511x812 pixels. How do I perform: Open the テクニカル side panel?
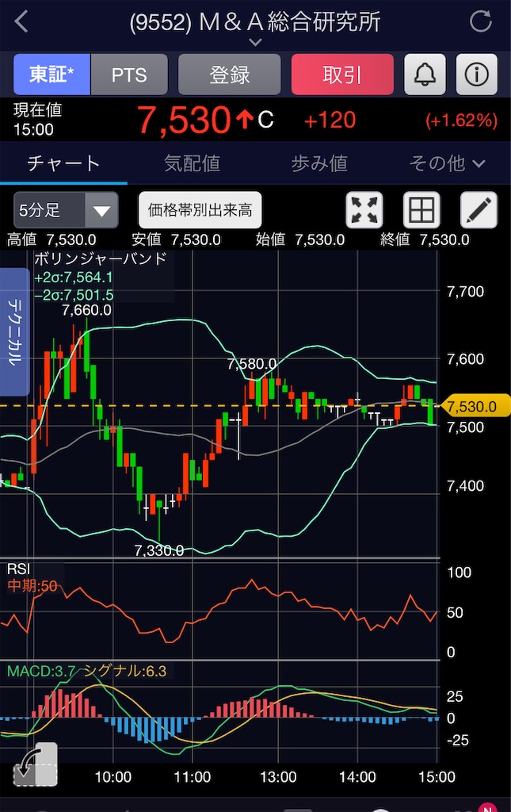click(14, 332)
